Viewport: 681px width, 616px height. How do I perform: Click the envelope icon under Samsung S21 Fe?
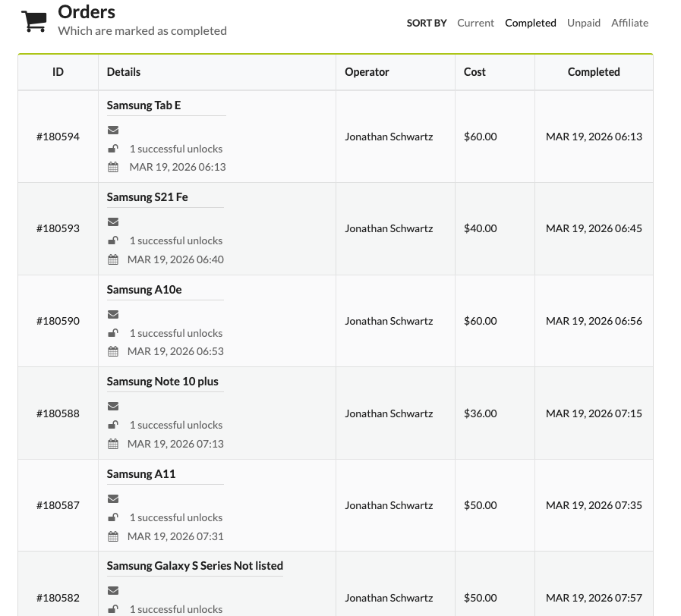113,222
